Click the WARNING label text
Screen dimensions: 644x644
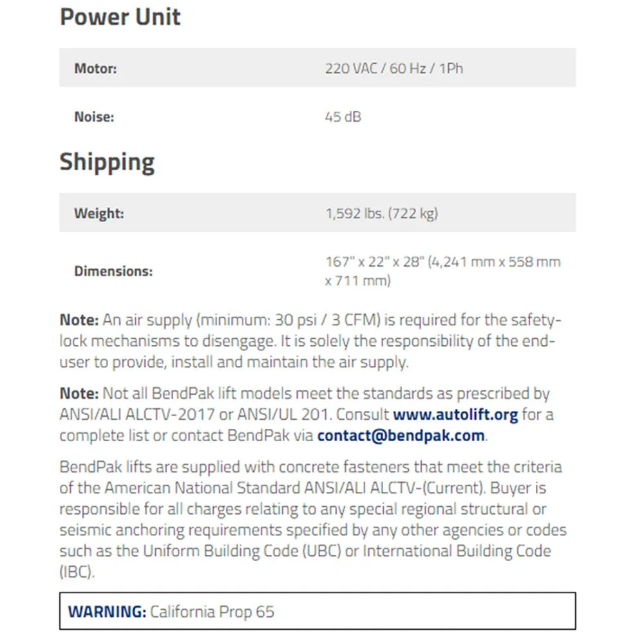click(x=107, y=612)
